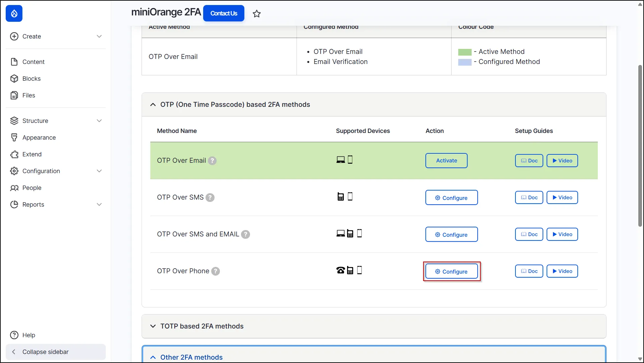Screen dimensions: 644x363
Task: Click the blue Configured Method color swatch
Action: click(x=465, y=62)
